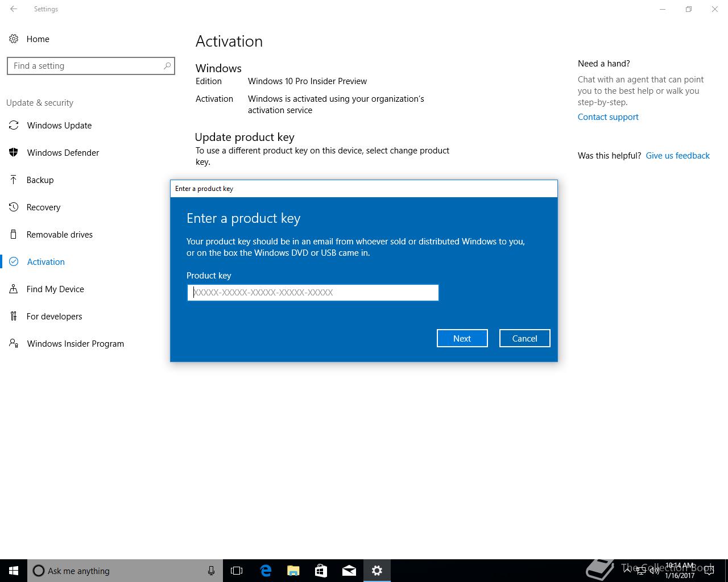Launch Microsoft Edge from the taskbar

[265, 571]
